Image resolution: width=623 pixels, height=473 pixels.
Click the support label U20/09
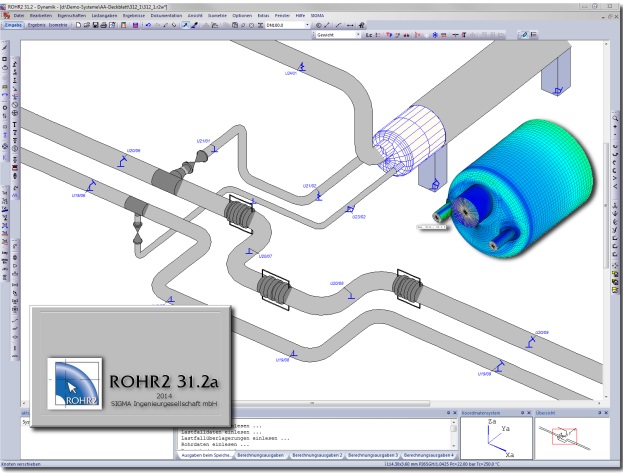[542, 332]
